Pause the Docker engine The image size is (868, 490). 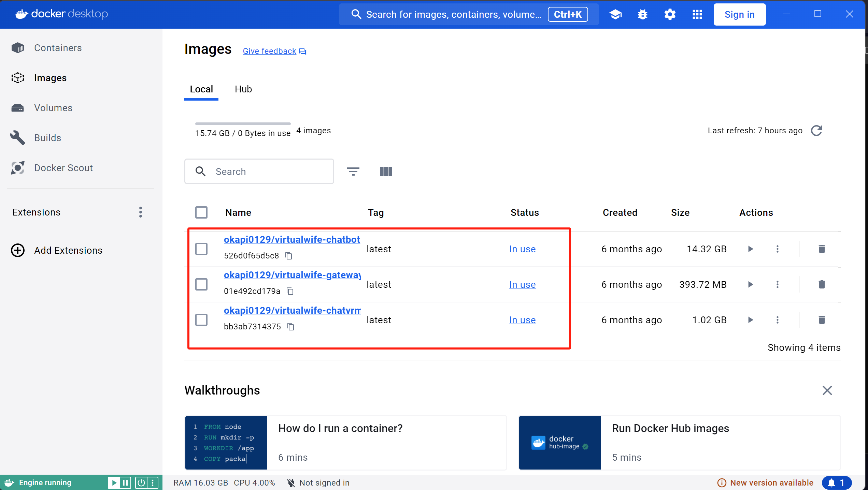tap(125, 482)
